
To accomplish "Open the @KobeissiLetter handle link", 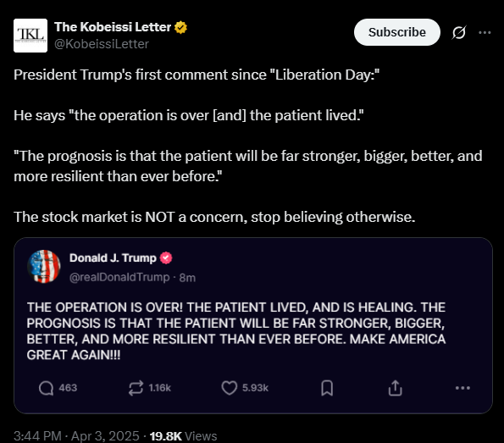I will click(x=102, y=44).
